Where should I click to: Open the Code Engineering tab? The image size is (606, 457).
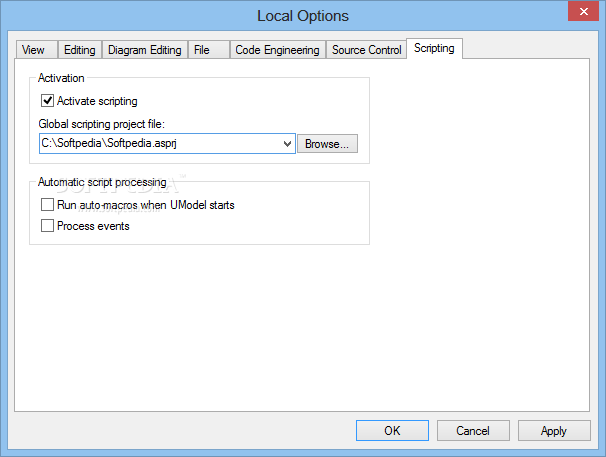point(277,50)
